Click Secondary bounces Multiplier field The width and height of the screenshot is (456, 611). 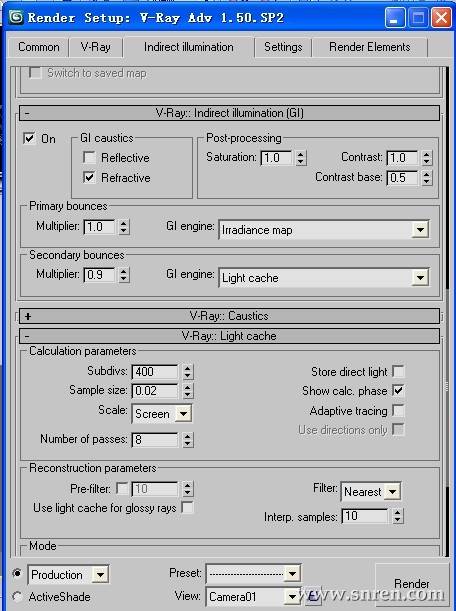[100, 275]
